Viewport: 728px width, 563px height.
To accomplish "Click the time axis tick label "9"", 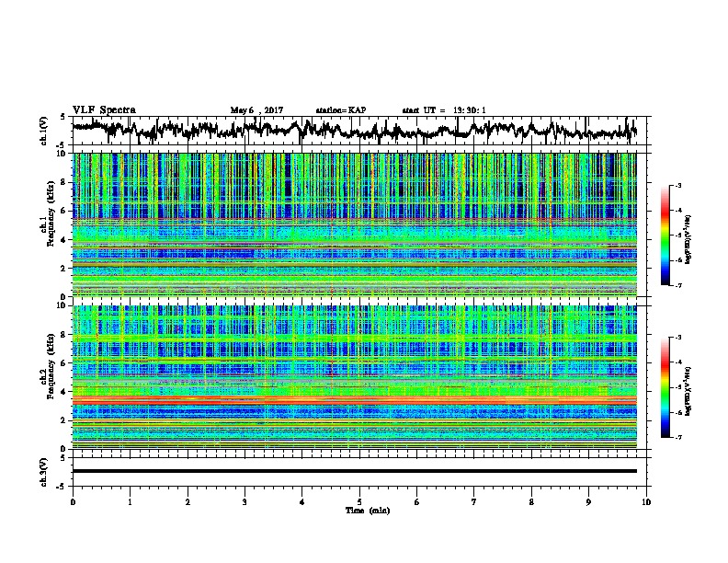I will 588,502.
